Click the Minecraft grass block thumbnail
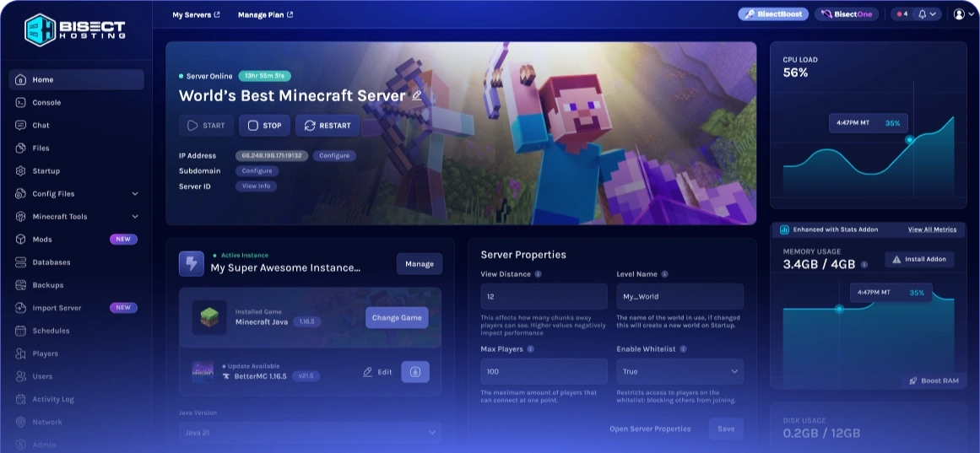The image size is (980, 453). pyautogui.click(x=208, y=317)
